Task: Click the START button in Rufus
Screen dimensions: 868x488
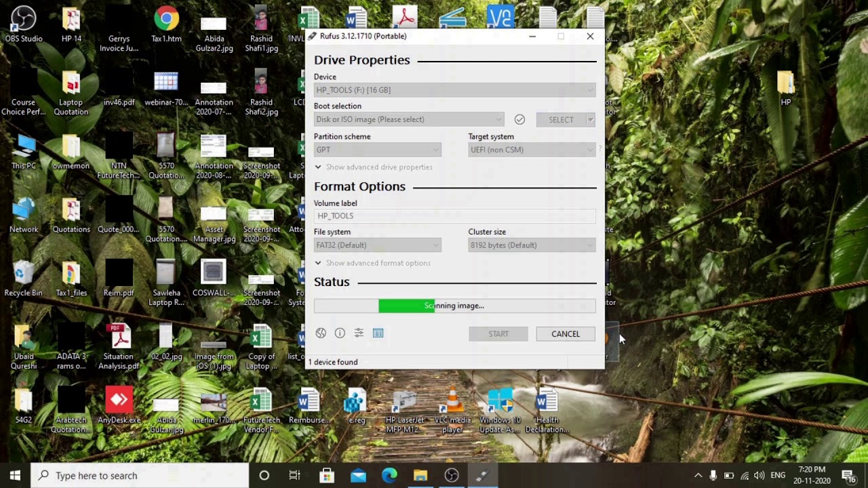Action: tap(498, 333)
